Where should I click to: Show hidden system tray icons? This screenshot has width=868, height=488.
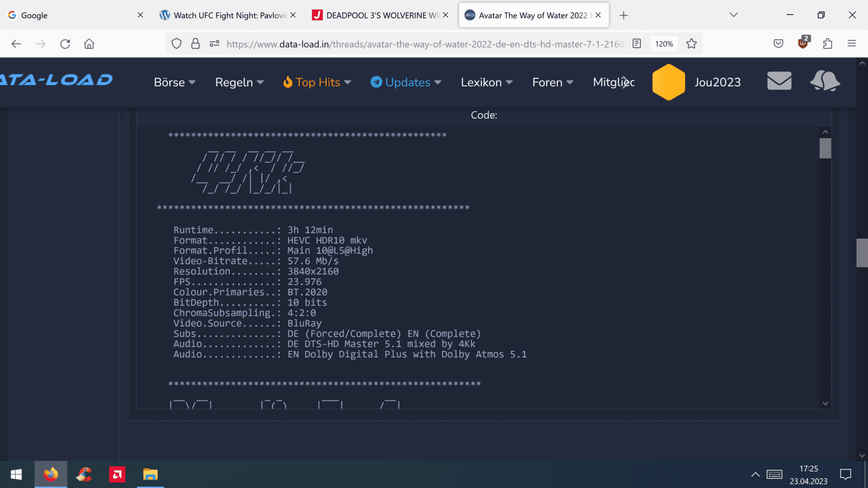point(755,474)
